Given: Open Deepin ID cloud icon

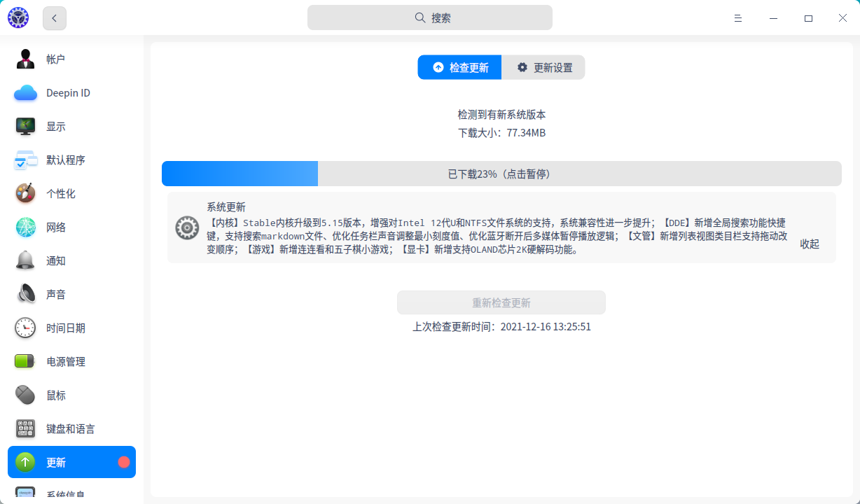Looking at the screenshot, I should tap(26, 93).
